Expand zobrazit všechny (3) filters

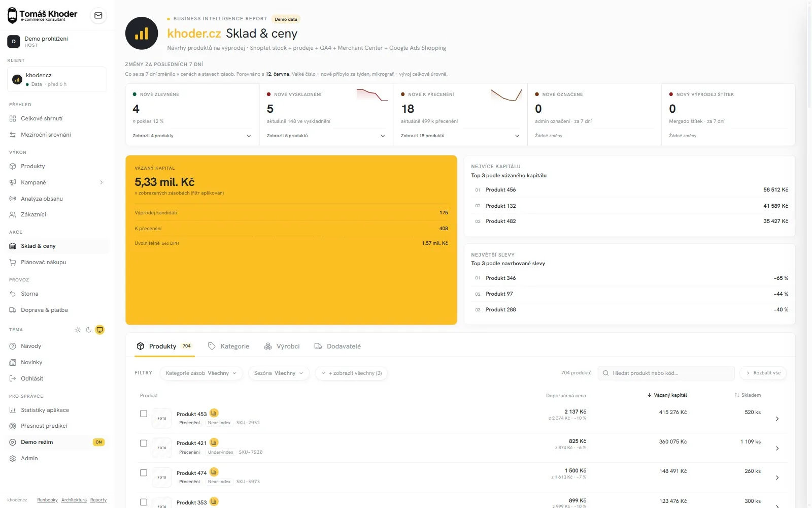point(351,373)
